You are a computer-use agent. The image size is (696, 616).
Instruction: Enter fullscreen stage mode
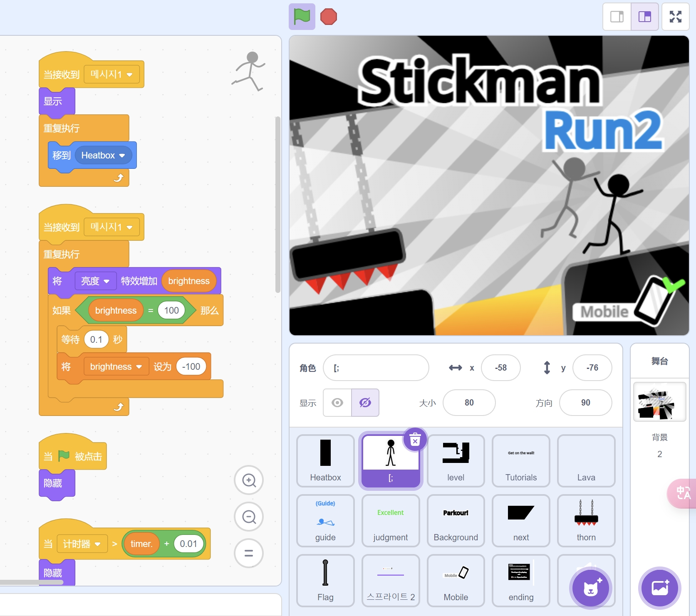tap(675, 17)
